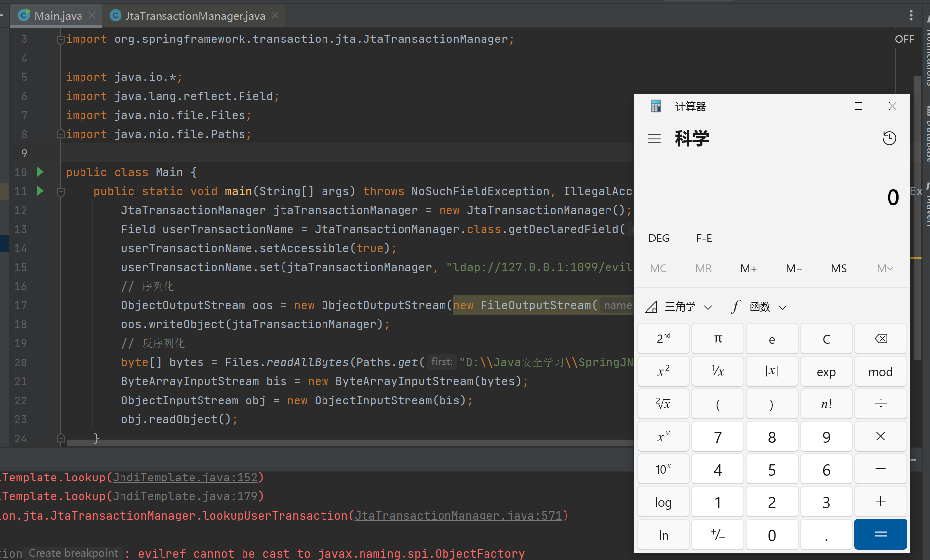This screenshot has width=930, height=560.
Task: Close the Main.java tab
Action: 92,15
